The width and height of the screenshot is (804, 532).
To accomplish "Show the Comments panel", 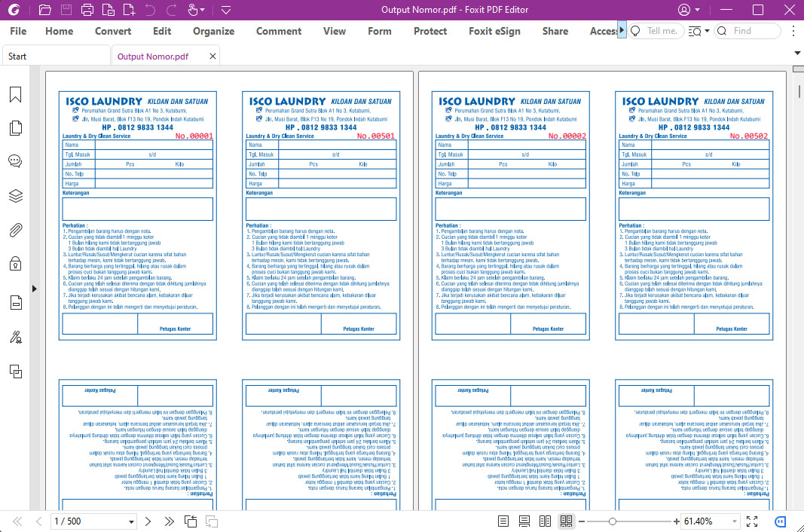I will click(x=15, y=161).
